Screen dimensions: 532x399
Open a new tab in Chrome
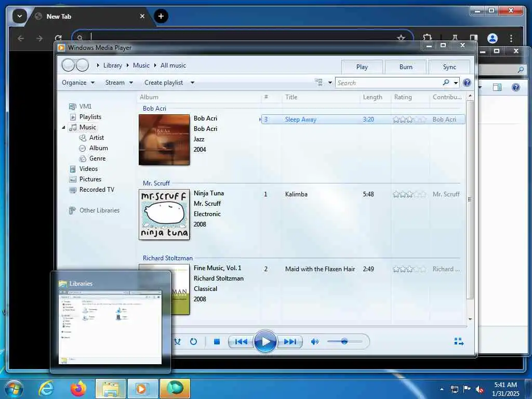pyautogui.click(x=161, y=16)
